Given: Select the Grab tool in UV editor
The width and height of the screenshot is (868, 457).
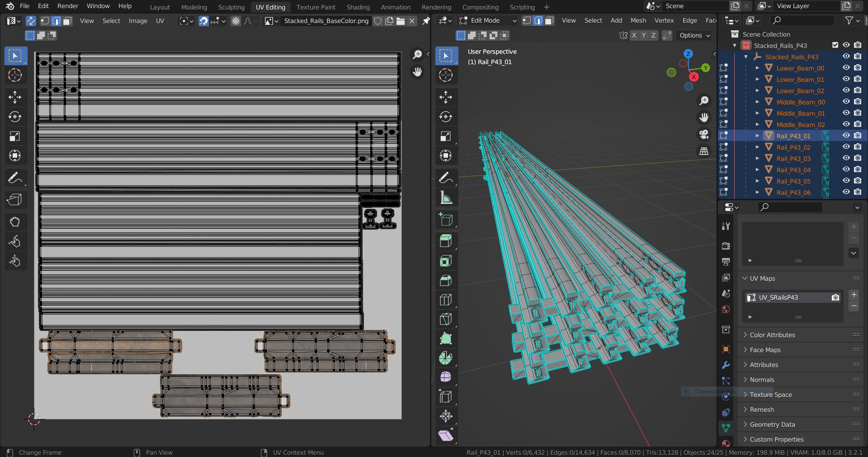Looking at the screenshot, I should (x=15, y=221).
